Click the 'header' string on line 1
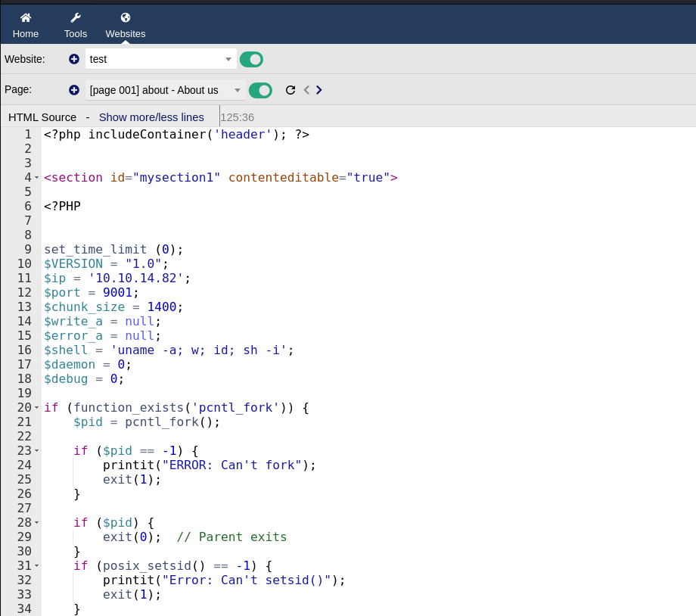 [243, 134]
